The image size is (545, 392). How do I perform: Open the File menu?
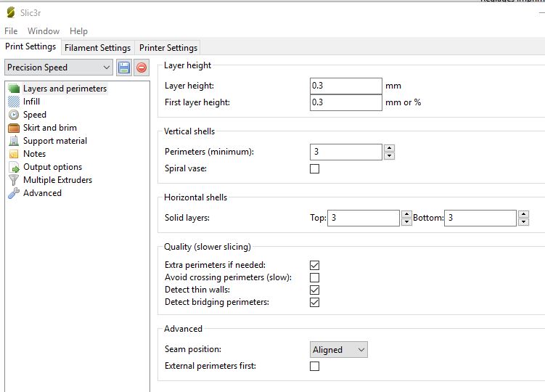[11, 31]
